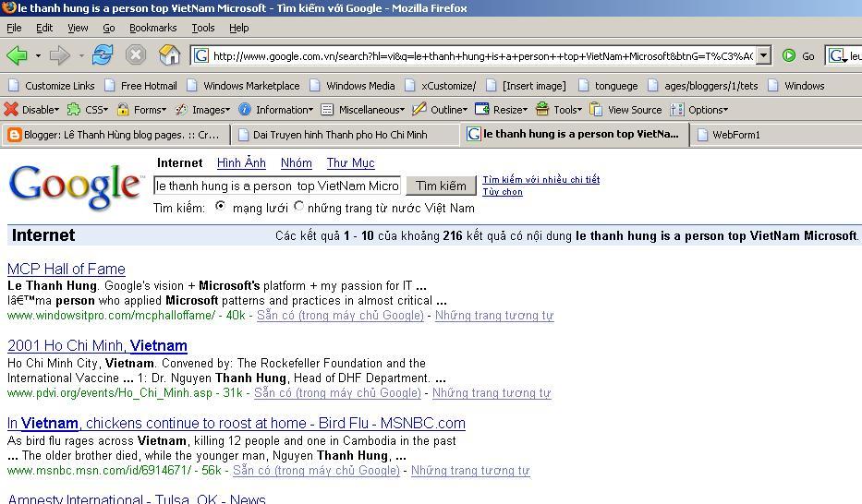The height and width of the screenshot is (504, 862).
Task: Open the Bookmarks menu
Action: [x=152, y=28]
